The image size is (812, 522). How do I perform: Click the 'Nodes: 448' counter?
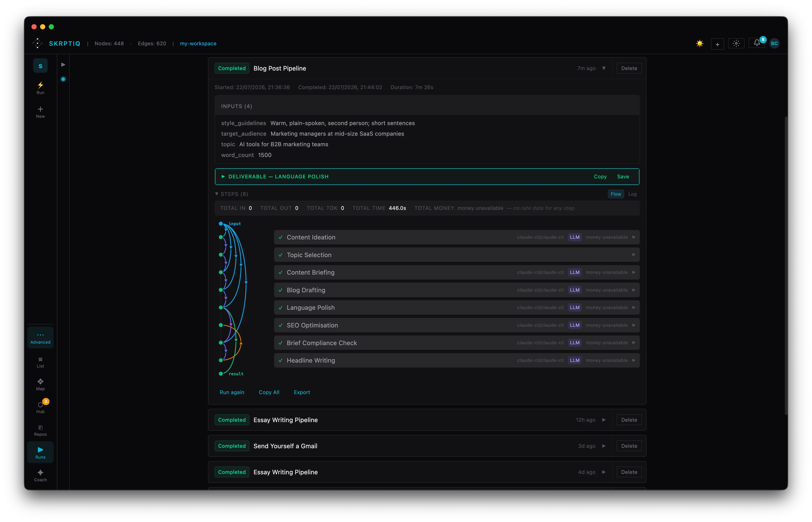pos(109,43)
